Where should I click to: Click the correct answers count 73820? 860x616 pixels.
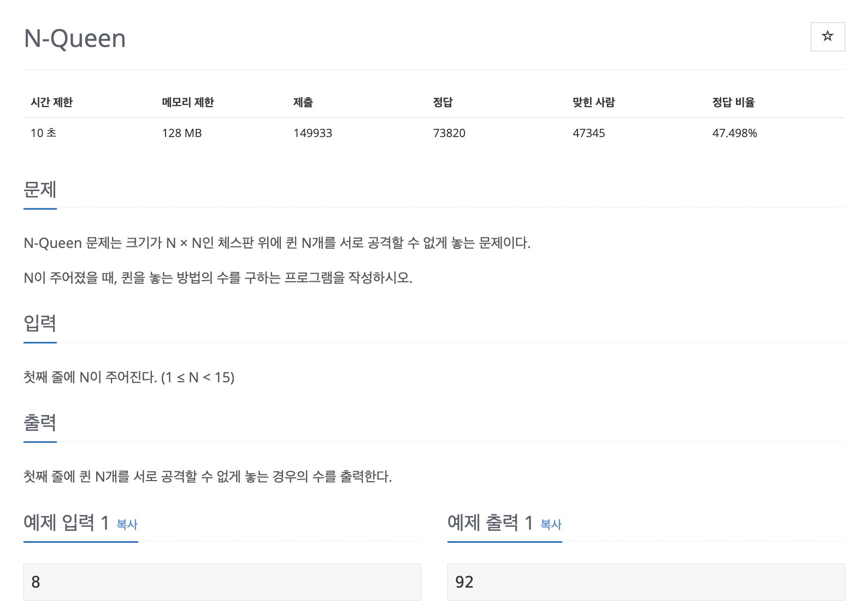(x=449, y=133)
